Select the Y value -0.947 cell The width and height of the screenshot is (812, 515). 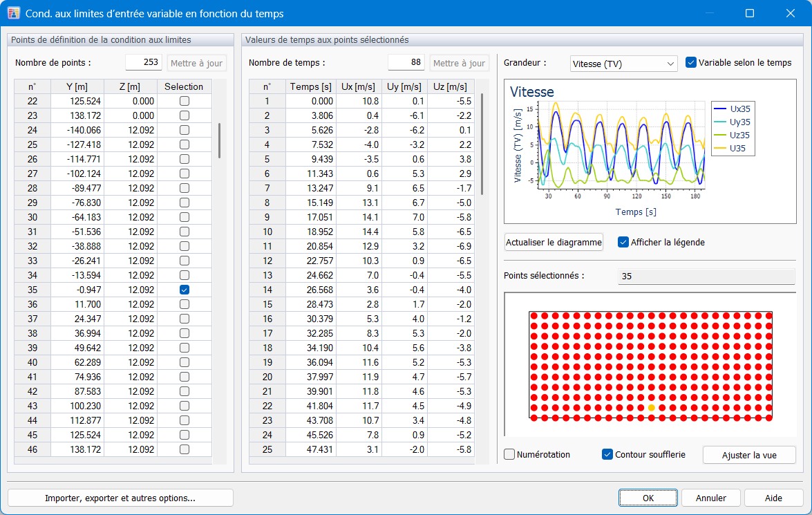77,290
